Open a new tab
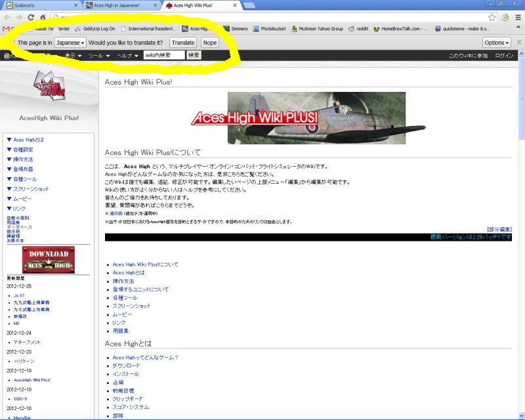 [249, 5]
